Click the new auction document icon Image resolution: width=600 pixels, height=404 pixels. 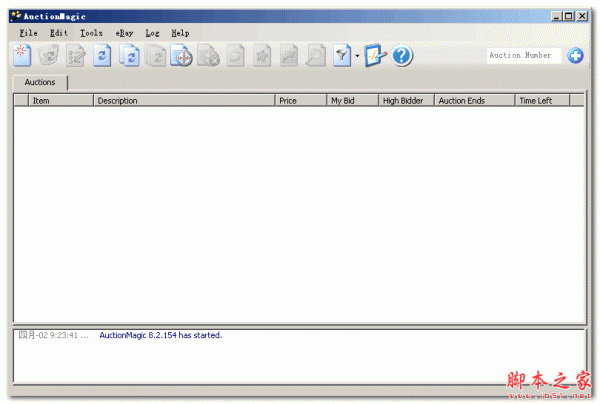[x=22, y=56]
